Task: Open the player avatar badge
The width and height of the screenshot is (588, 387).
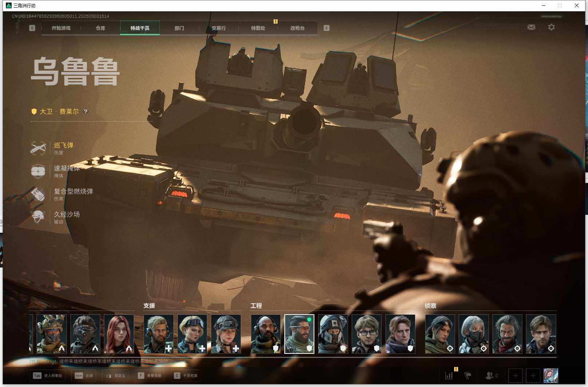Action: (x=551, y=376)
